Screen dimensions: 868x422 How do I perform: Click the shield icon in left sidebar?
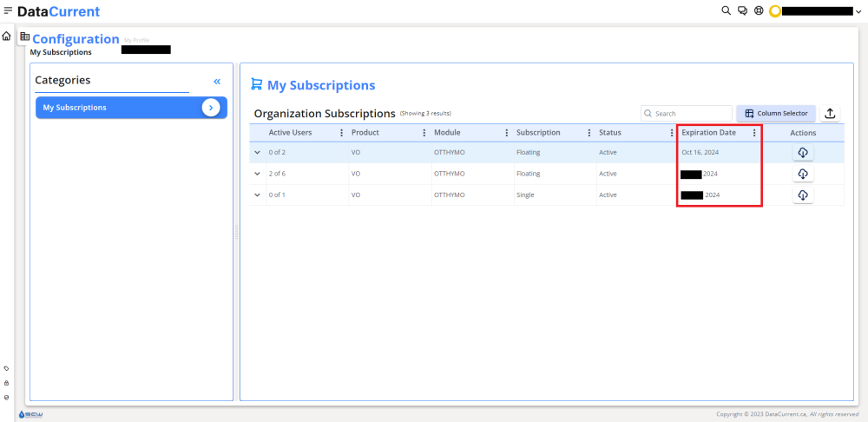point(6,397)
